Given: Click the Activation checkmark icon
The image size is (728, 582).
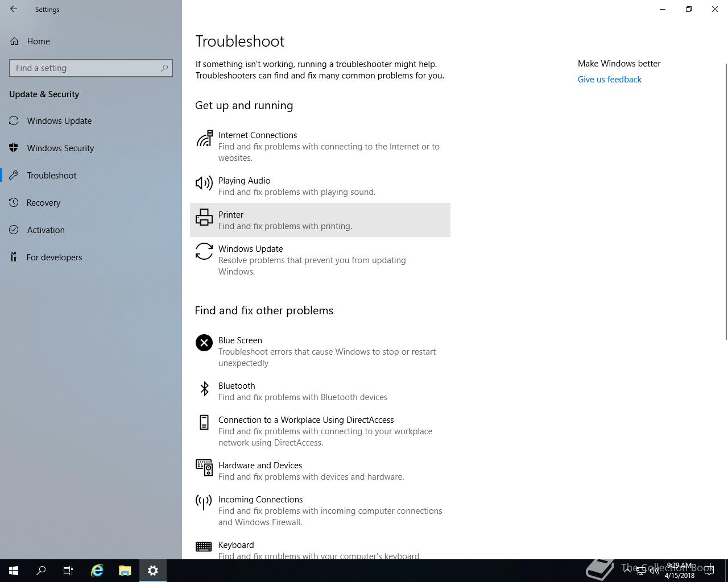Looking at the screenshot, I should pos(14,230).
